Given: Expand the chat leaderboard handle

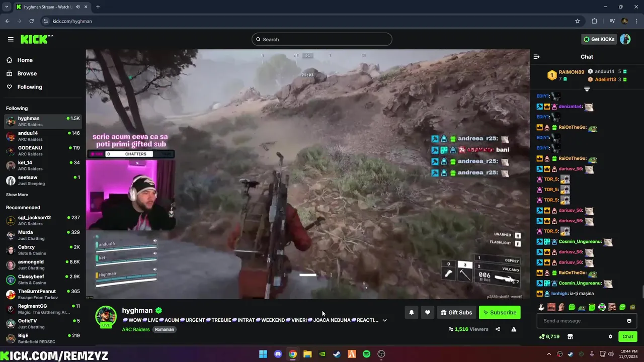Looking at the screenshot, I should coord(587,89).
